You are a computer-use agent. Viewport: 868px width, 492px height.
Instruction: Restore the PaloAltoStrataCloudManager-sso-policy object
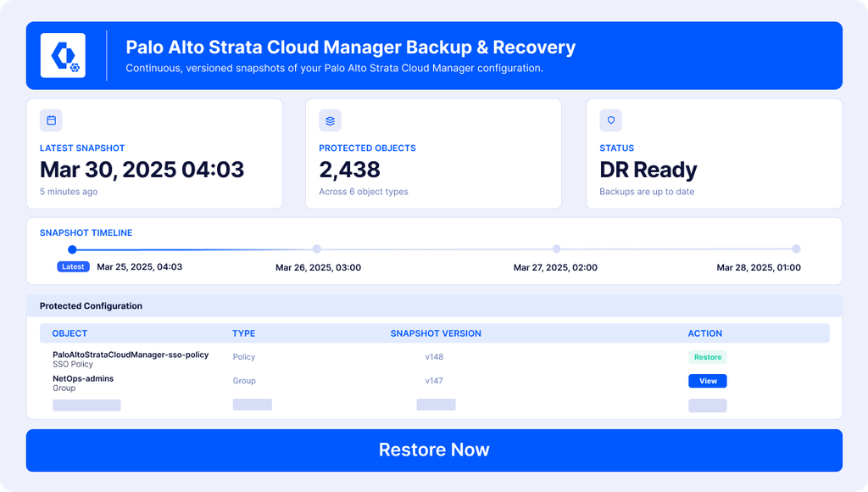(x=708, y=357)
